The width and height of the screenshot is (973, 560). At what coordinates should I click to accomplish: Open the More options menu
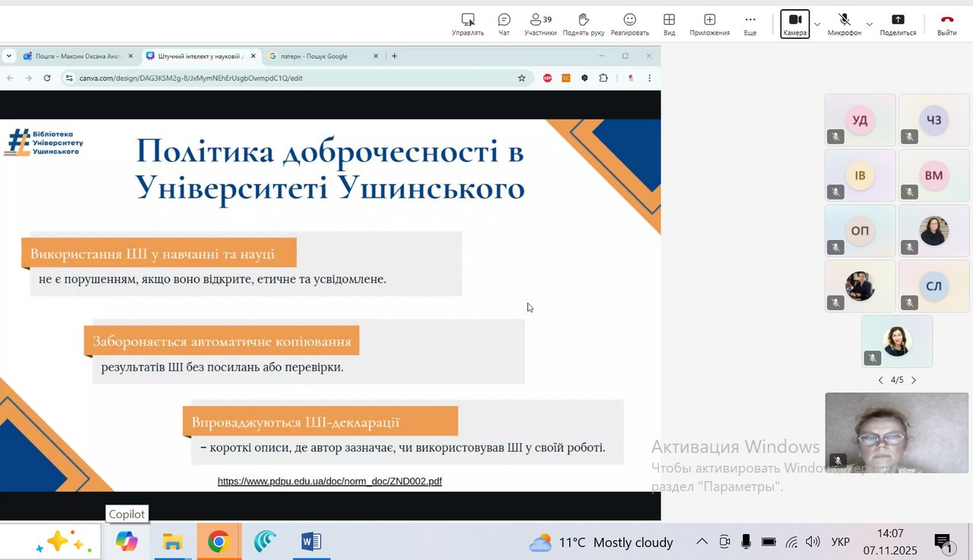pos(750,24)
